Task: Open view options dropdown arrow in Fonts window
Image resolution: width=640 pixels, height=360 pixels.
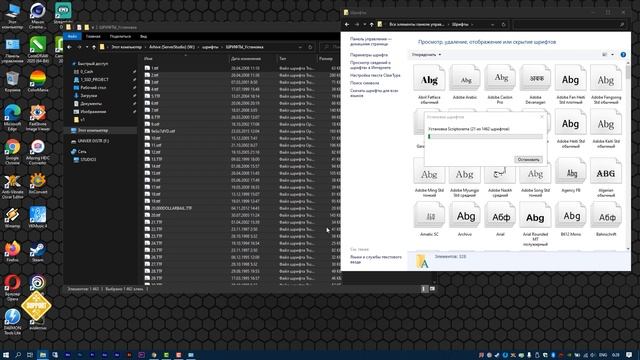Action: [x=612, y=55]
